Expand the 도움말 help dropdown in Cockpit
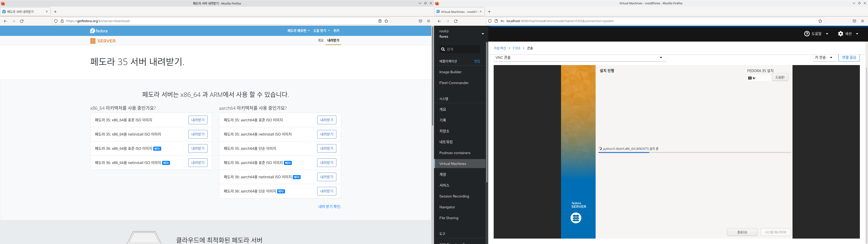 816,34
